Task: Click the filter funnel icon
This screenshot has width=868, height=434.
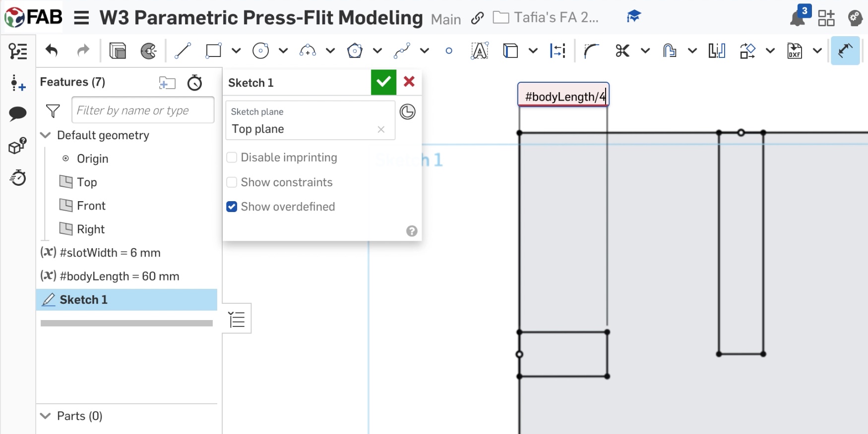Action: pos(53,111)
